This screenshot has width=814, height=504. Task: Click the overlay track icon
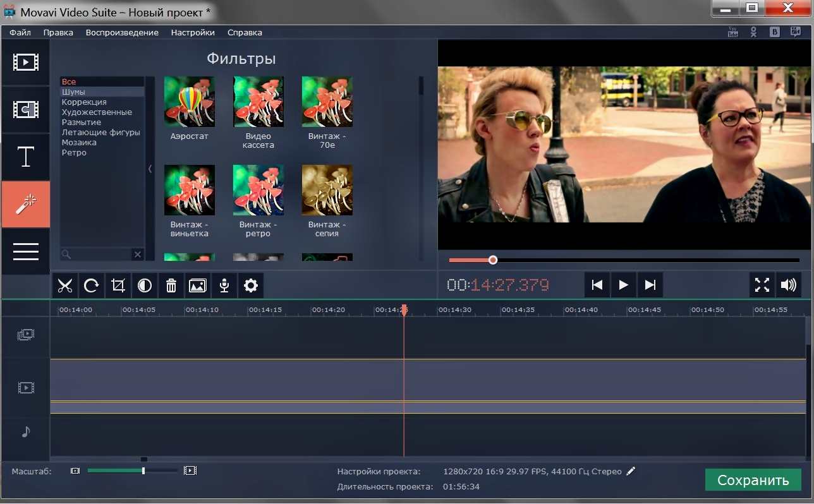click(26, 335)
